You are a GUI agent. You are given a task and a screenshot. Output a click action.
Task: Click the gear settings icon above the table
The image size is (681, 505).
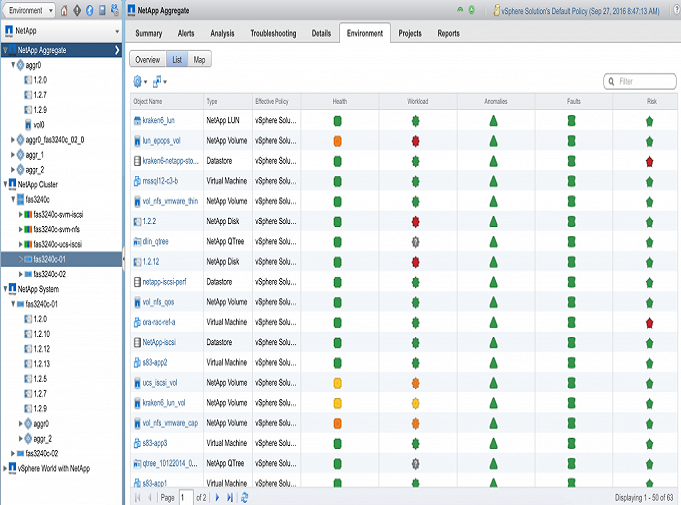point(138,81)
